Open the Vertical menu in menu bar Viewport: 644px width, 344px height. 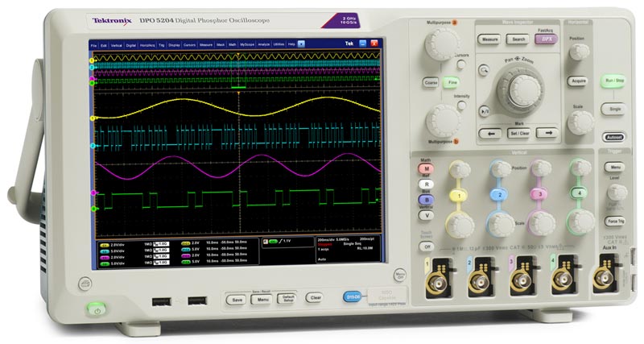click(x=114, y=45)
